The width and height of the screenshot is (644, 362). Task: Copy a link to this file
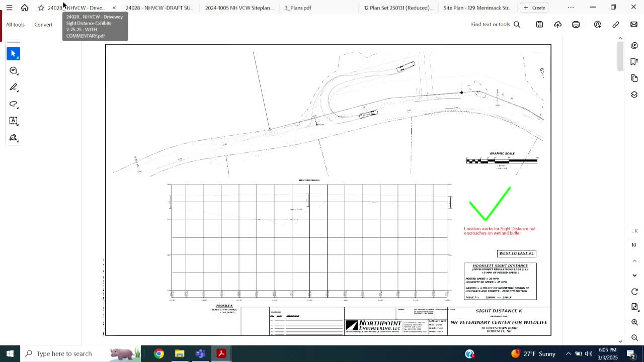(x=615, y=24)
